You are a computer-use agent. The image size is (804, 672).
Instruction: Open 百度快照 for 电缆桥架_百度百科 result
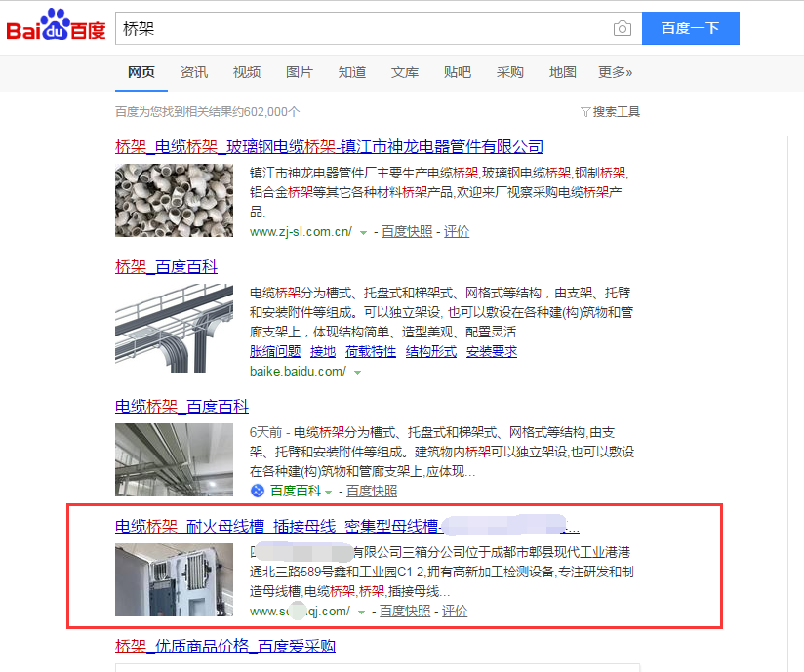(372, 491)
